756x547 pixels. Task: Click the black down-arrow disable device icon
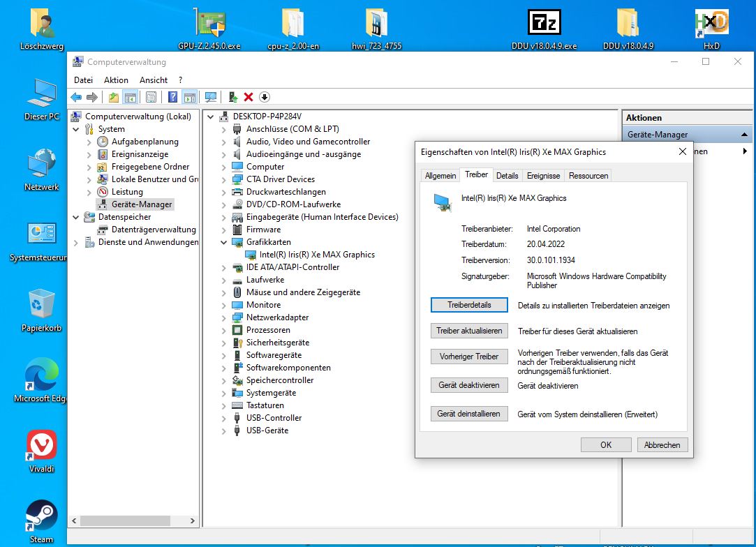point(264,98)
